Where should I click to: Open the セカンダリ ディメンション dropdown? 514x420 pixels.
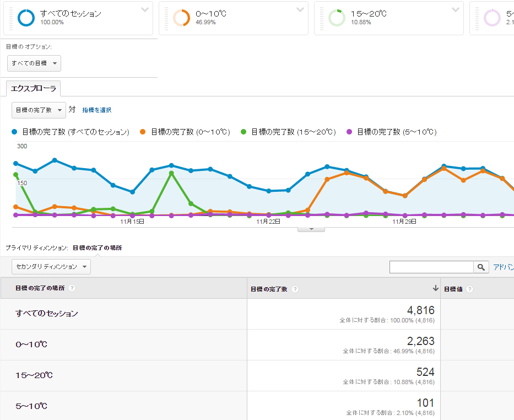coord(51,267)
